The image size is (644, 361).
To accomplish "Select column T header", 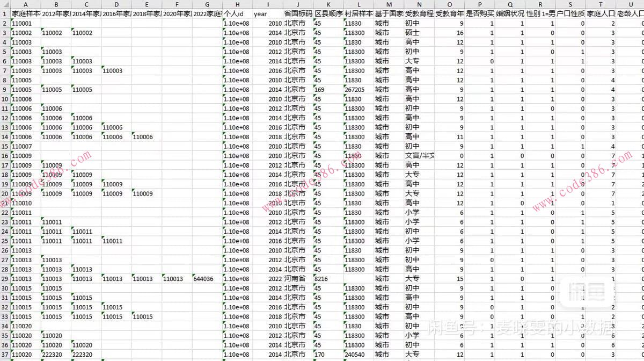I will pyautogui.click(x=601, y=4).
